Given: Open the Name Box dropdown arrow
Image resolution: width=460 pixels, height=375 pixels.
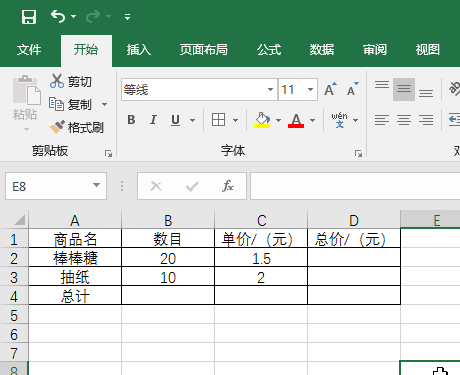Looking at the screenshot, I should tap(96, 185).
